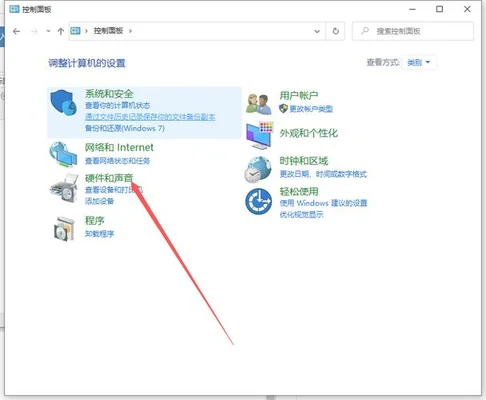
Task: Refresh the Control Panel view
Action: point(336,31)
